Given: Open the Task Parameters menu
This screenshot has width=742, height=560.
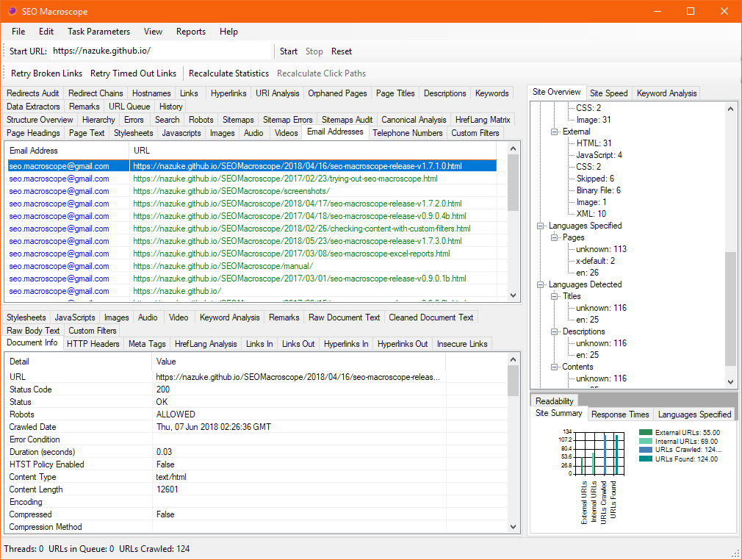Looking at the screenshot, I should coord(98,32).
